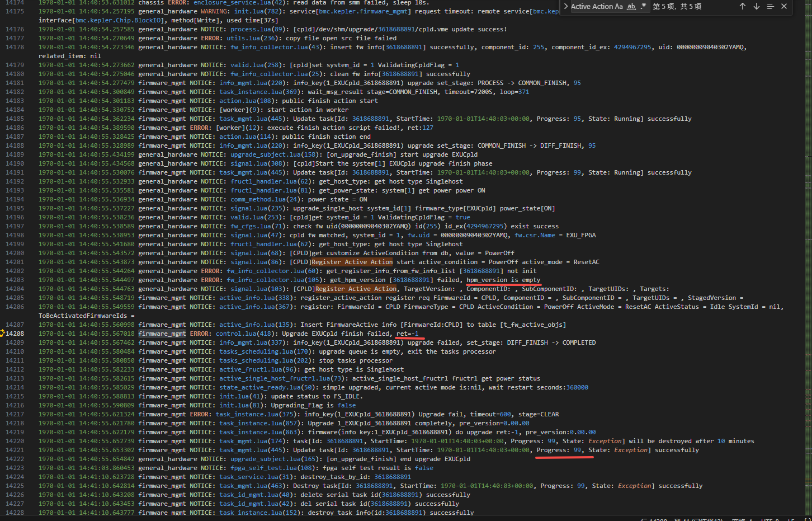The width and height of the screenshot is (812, 521).
Task: Click highlighted "Register Active Action" on line 14204
Action: click(356, 289)
